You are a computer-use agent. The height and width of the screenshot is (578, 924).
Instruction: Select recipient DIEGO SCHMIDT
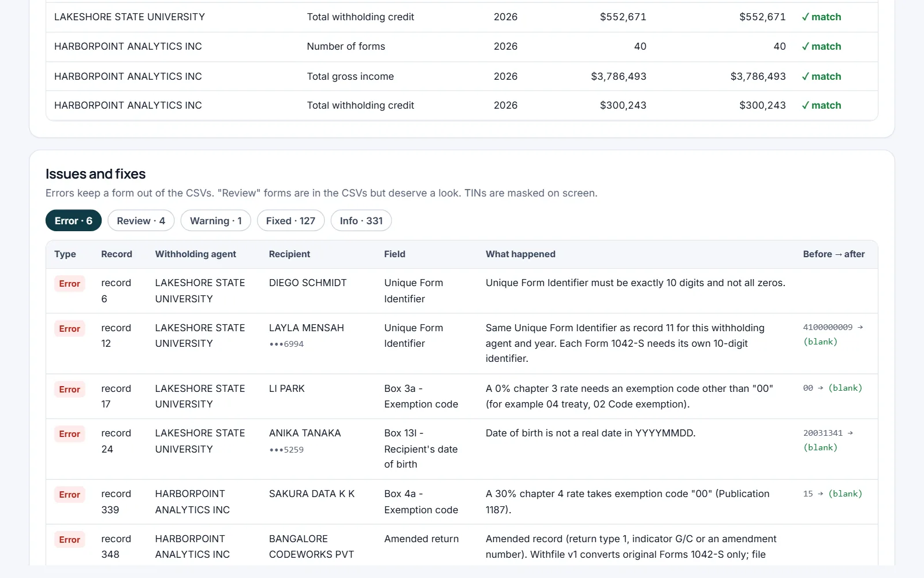coord(308,283)
